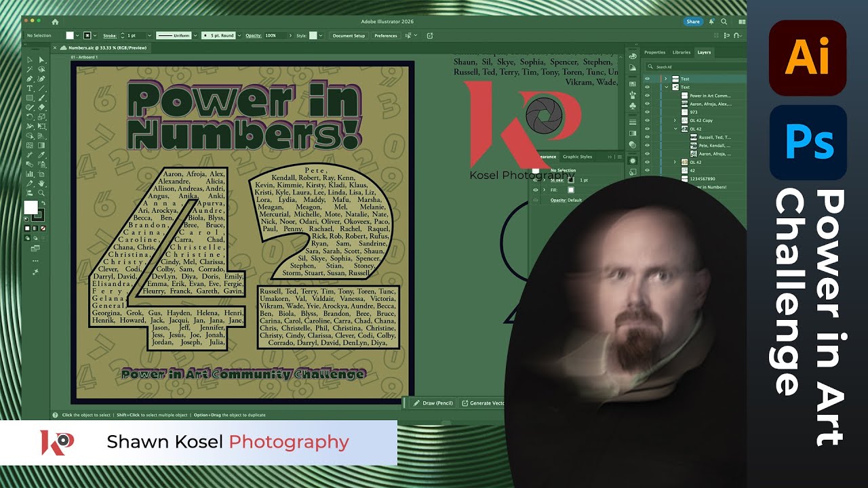Expand the OL 42 Copy group
This screenshot has height=488, width=868.
(675, 121)
